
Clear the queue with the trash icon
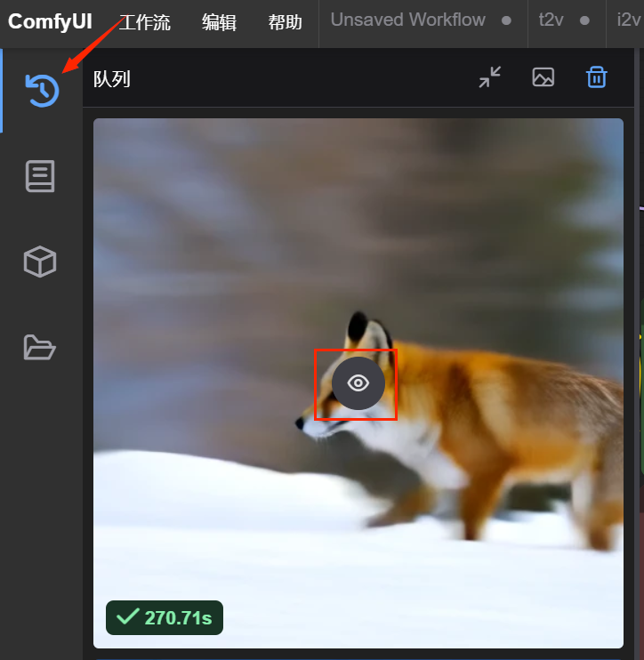[596, 77]
